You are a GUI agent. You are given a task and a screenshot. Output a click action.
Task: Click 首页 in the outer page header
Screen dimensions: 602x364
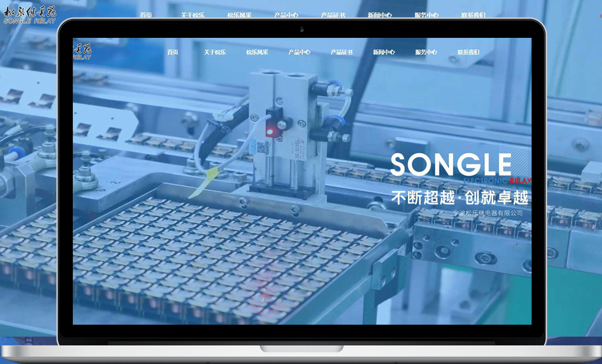pos(146,15)
